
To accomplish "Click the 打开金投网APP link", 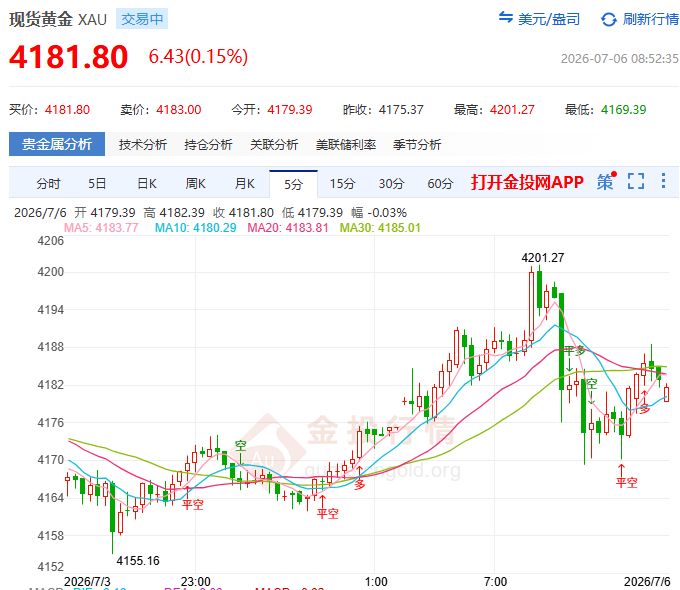I will pos(527,182).
